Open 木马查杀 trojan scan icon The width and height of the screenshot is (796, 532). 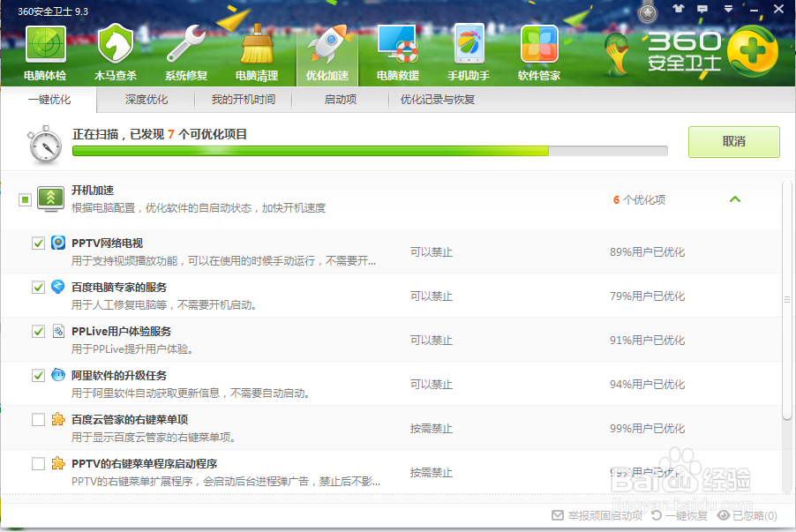tap(116, 53)
